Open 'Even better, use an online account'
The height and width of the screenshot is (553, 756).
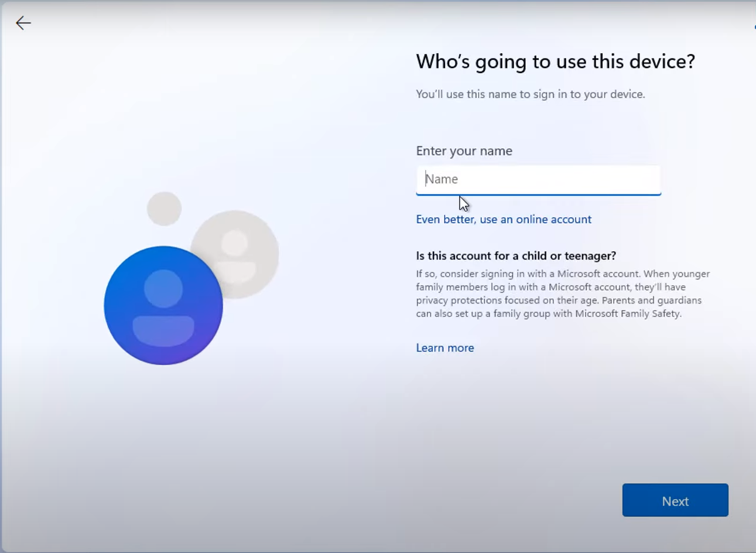(x=504, y=219)
